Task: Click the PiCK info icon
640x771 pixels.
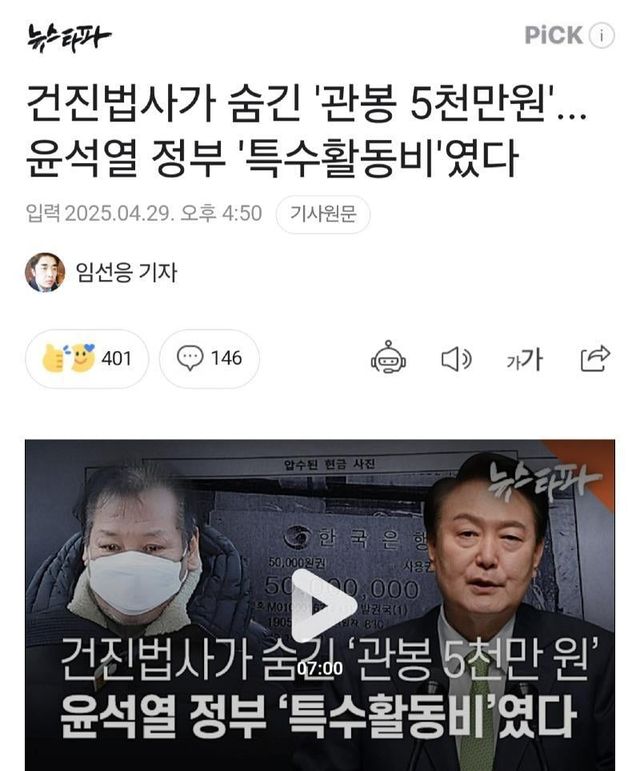Action: point(602,35)
